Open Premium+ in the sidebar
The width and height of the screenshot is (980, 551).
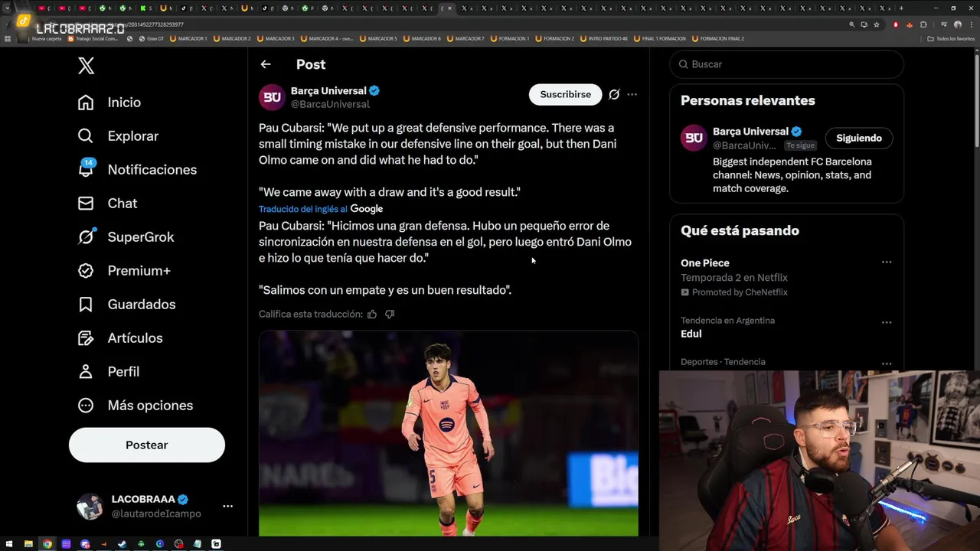tap(124, 271)
